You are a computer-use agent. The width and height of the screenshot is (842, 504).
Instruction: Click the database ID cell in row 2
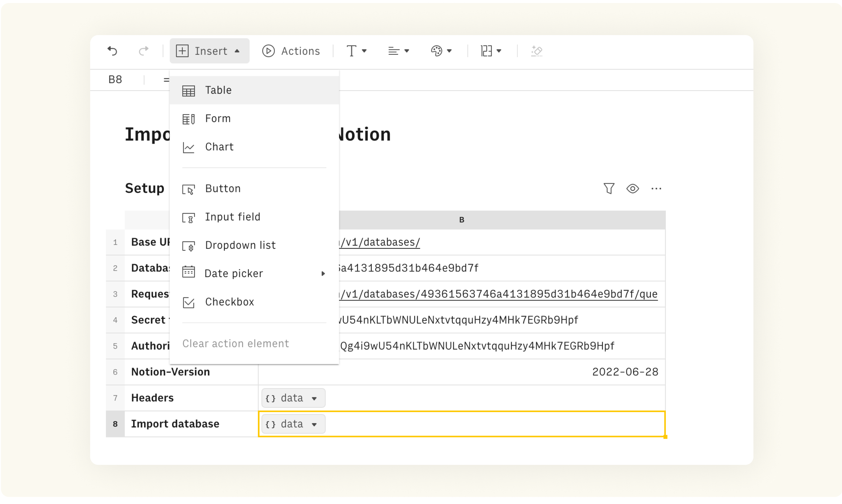coord(502,268)
